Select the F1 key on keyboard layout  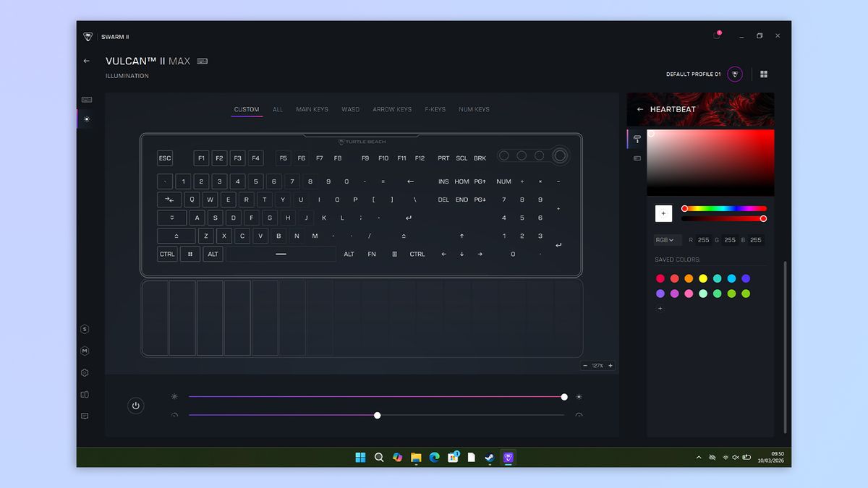click(202, 158)
